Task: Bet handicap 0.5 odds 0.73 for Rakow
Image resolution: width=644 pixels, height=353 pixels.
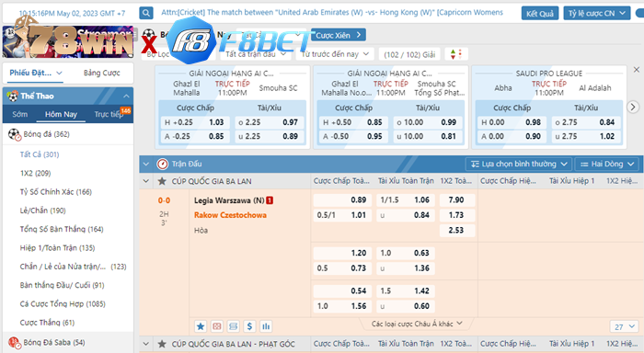Action: pos(342,268)
